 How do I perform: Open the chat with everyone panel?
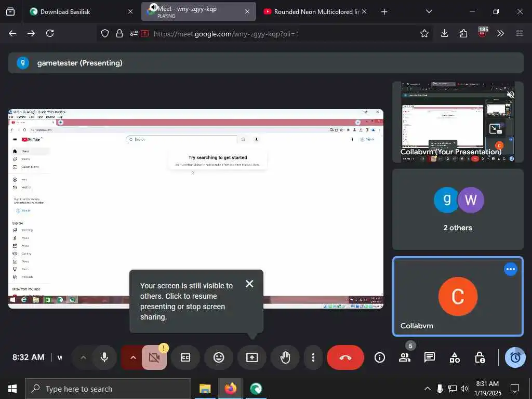430,357
